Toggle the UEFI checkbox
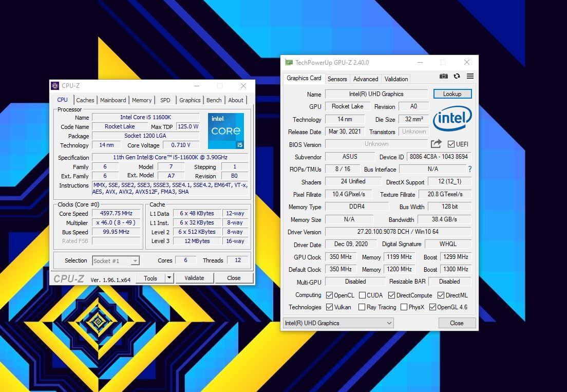This screenshot has width=567, height=392. pyautogui.click(x=451, y=144)
